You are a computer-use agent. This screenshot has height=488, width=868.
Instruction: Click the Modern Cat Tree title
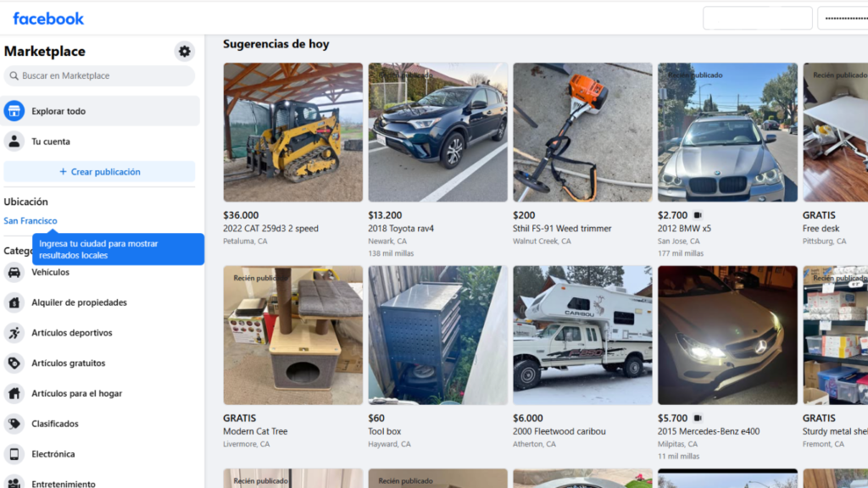click(255, 431)
